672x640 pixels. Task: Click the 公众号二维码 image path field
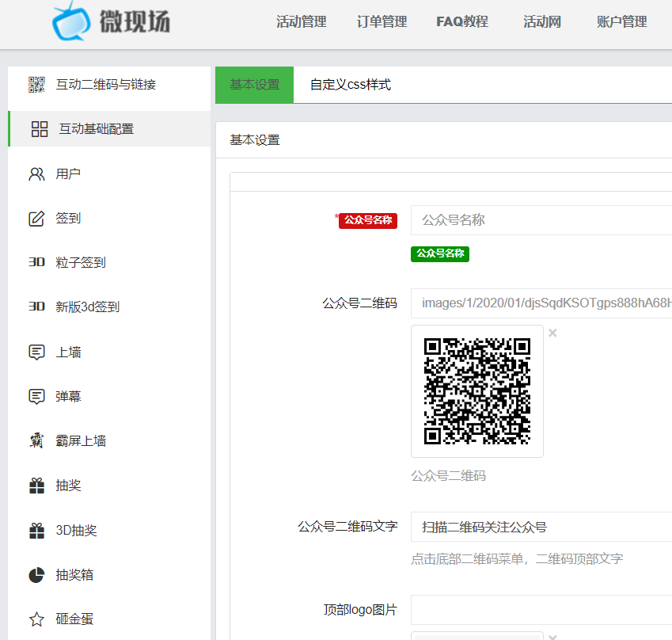541,303
